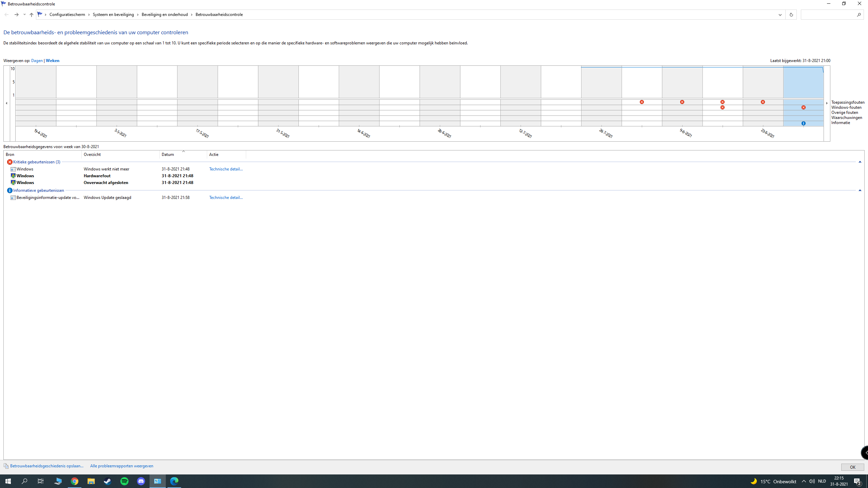Click the OK button
This screenshot has width=868, height=488.
point(852,467)
